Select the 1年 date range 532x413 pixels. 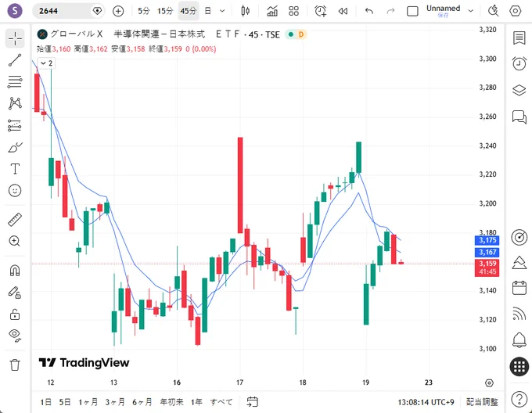(196, 402)
